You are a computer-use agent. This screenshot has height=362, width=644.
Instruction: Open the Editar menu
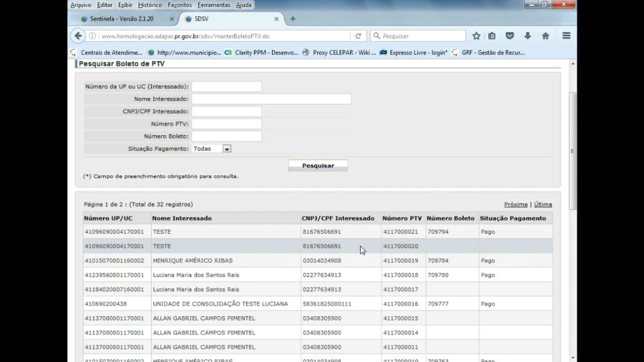105,5
